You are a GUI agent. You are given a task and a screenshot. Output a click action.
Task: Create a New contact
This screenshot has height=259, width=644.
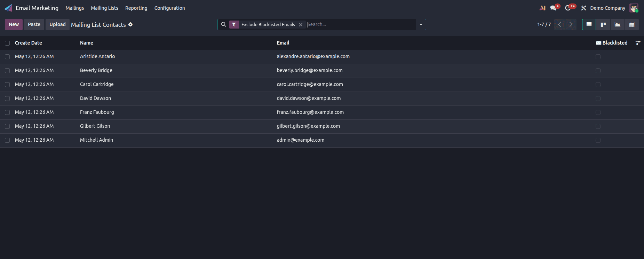point(14,24)
